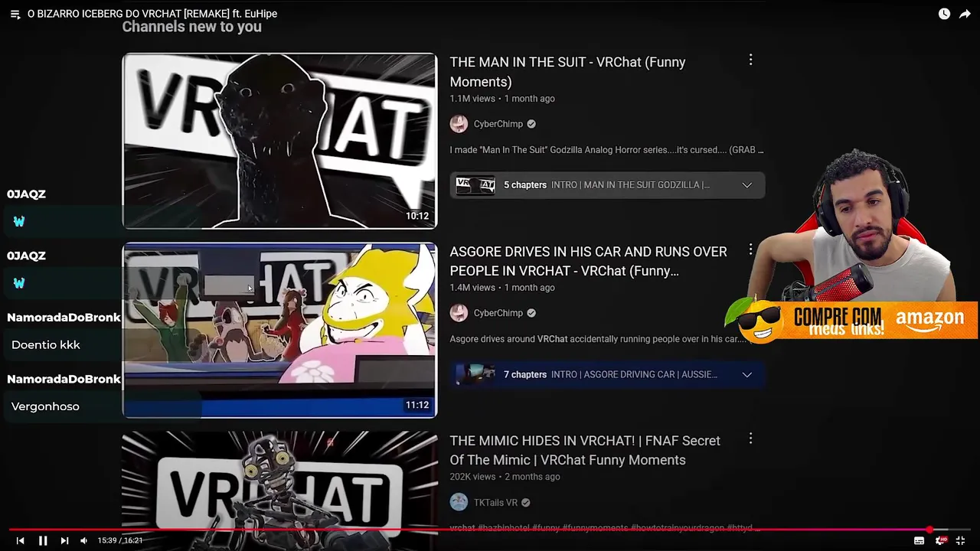Screen dimensions: 980x551
Task: Open the Amazon 'Compre com meus links' banner
Action: 851,320
